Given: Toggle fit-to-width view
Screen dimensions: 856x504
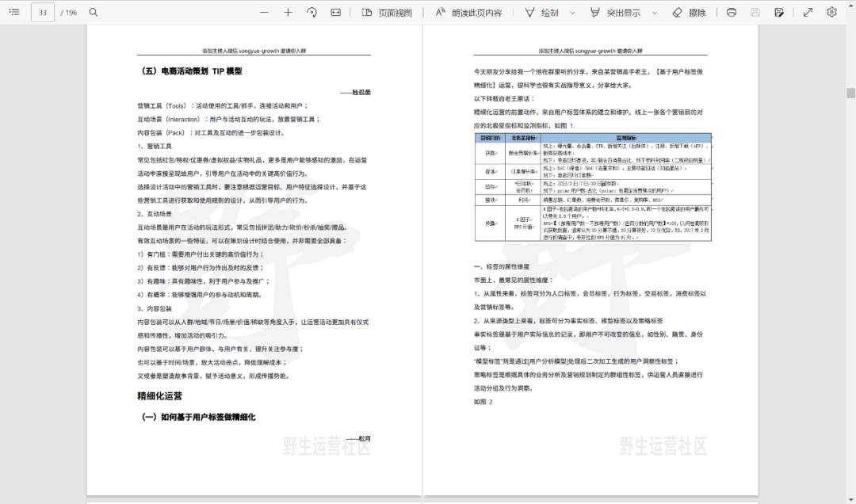Looking at the screenshot, I should coord(336,12).
